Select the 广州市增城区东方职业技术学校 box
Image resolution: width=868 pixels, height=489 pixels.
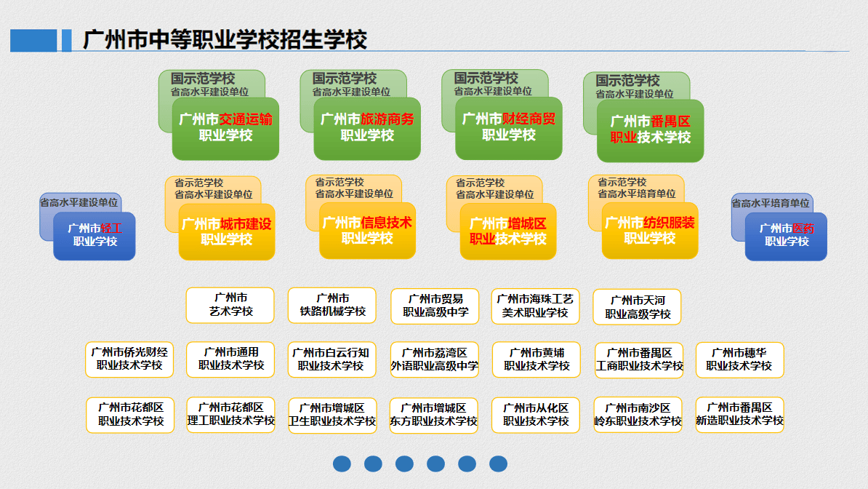433,416
